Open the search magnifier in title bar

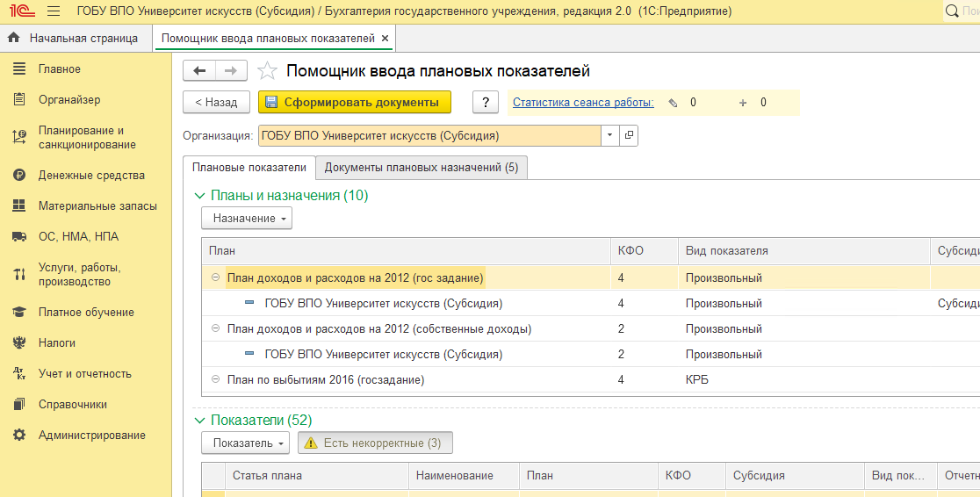pyautogui.click(x=952, y=11)
